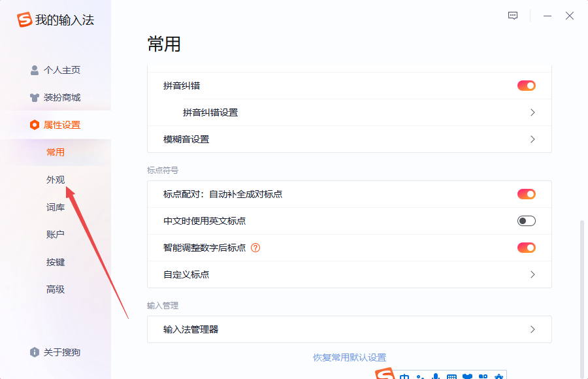This screenshot has width=588, height=379.
Task: Activate voice input microphone on the toolbar
Action: pos(436,375)
